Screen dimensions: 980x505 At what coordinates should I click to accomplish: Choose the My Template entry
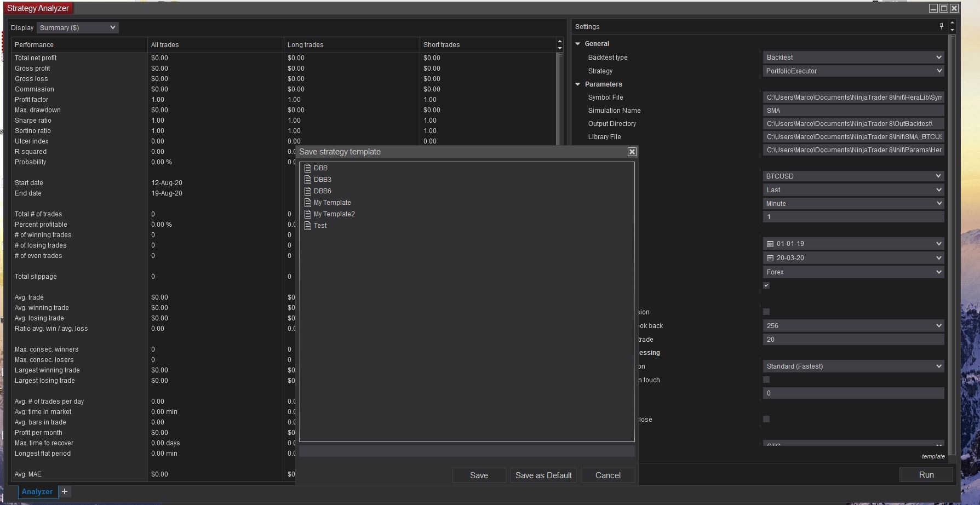[x=328, y=203]
